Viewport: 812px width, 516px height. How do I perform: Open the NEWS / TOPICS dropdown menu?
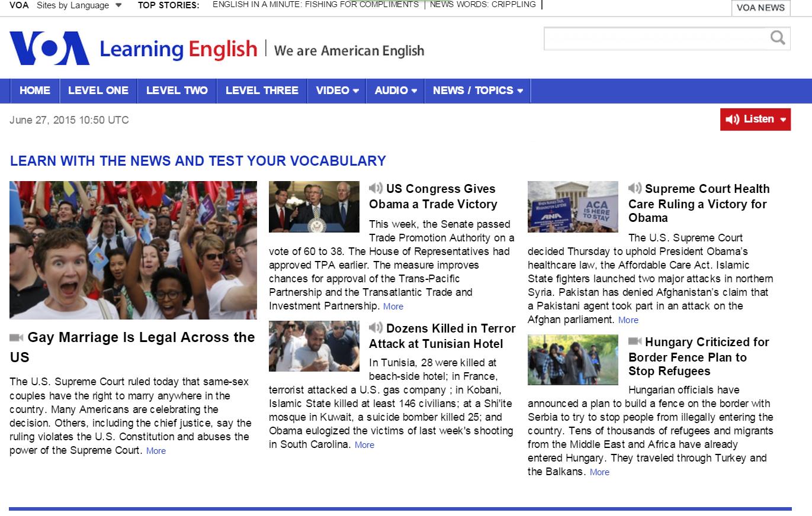pos(477,91)
